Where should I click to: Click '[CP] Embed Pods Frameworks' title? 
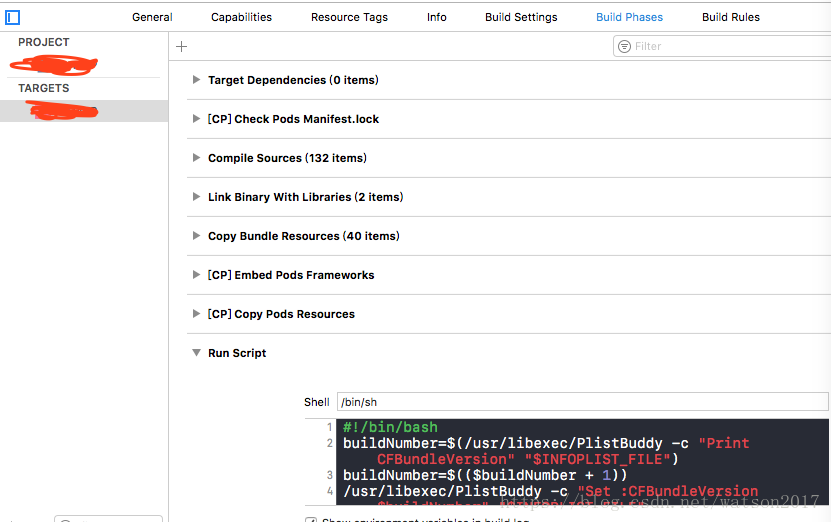click(x=291, y=275)
